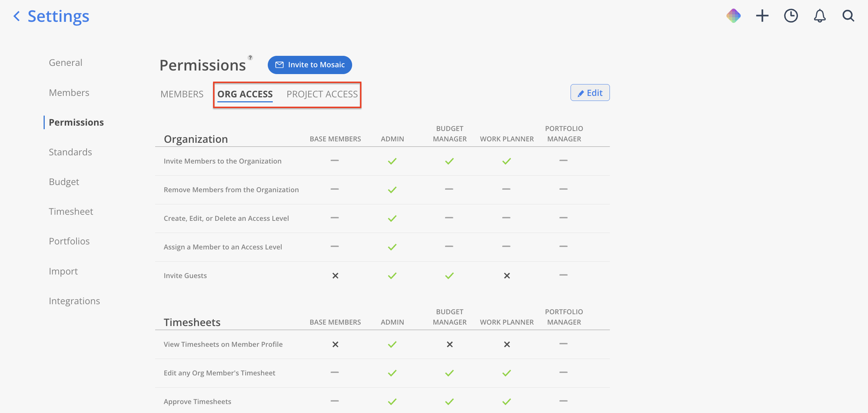This screenshot has width=868, height=413.
Task: Click Base Members X for Invite Guests
Action: [x=335, y=276]
